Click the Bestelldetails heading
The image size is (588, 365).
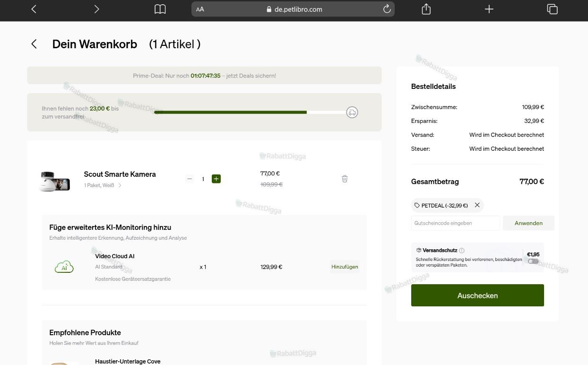point(433,87)
